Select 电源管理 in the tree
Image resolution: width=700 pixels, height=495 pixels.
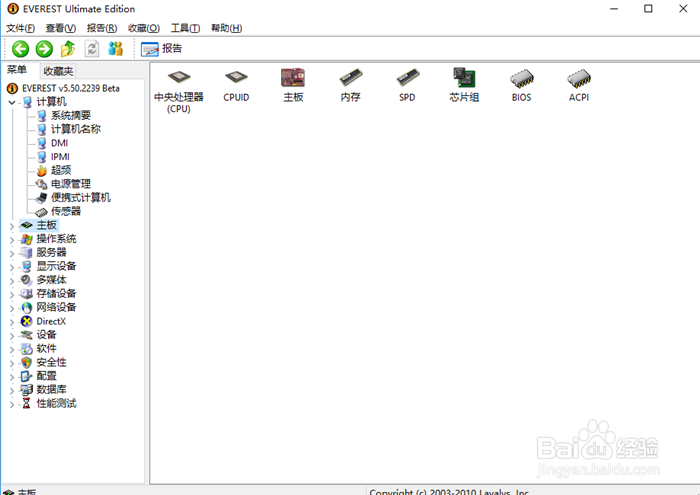(x=64, y=184)
